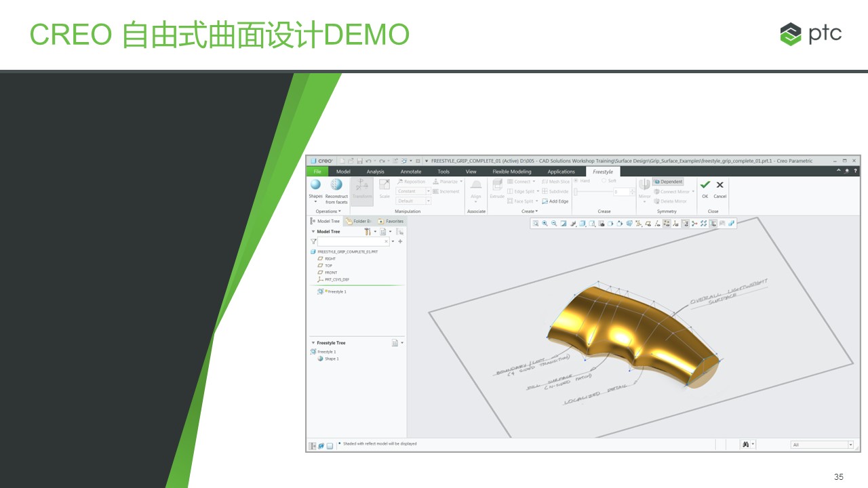868x488 pixels.
Task: Select the Transform tool
Action: (362, 190)
